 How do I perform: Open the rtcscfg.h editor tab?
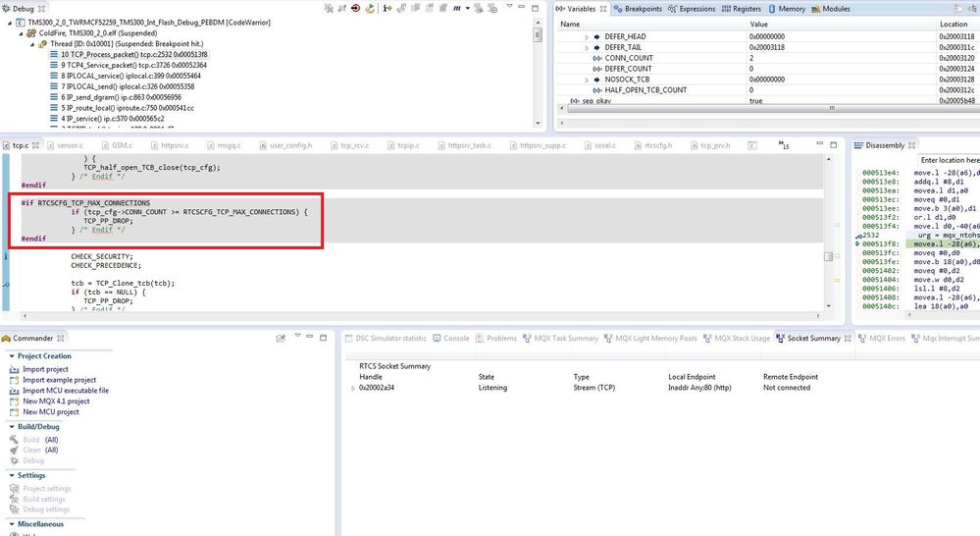coord(653,145)
